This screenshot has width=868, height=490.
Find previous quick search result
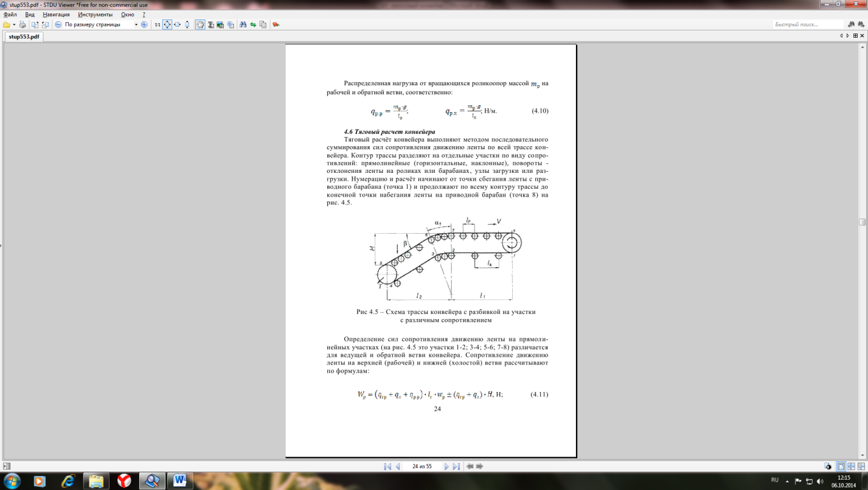[x=851, y=25]
